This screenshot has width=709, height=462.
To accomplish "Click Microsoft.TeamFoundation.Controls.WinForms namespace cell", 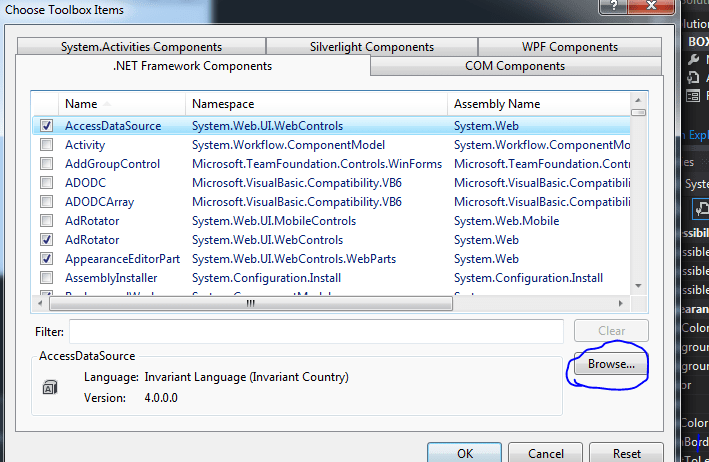I will tap(317, 164).
